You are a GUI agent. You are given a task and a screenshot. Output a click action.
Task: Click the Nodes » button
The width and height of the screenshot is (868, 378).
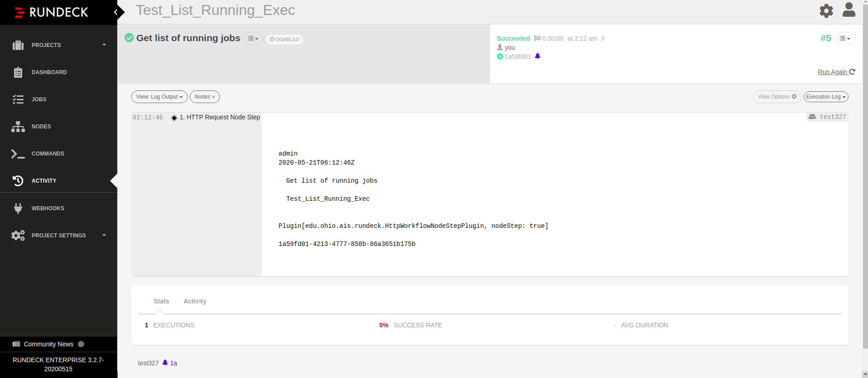[x=205, y=97]
